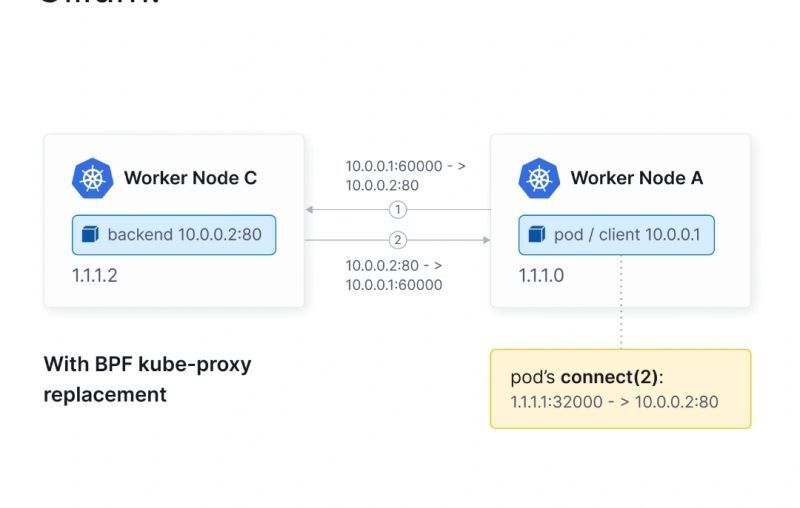The width and height of the screenshot is (800, 508).
Task: Select the pod / client 10.0.0.1 box
Action: coord(616,235)
